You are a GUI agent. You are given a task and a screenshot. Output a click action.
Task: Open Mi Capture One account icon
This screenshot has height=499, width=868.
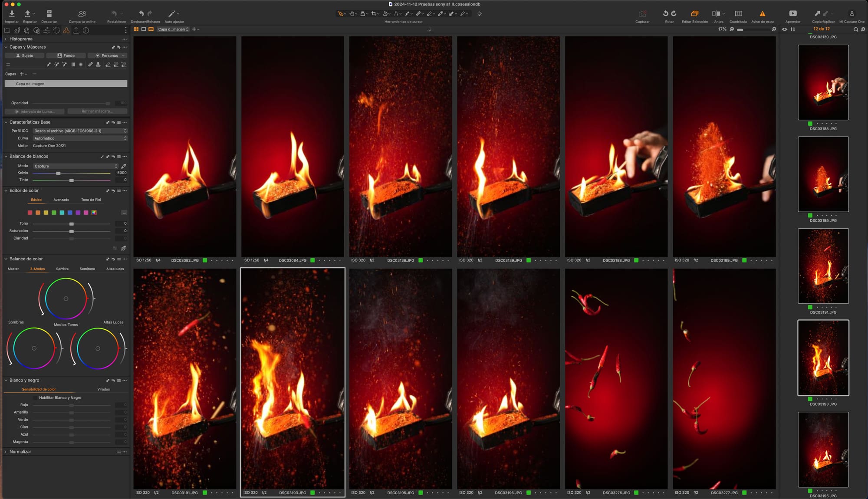tap(852, 13)
